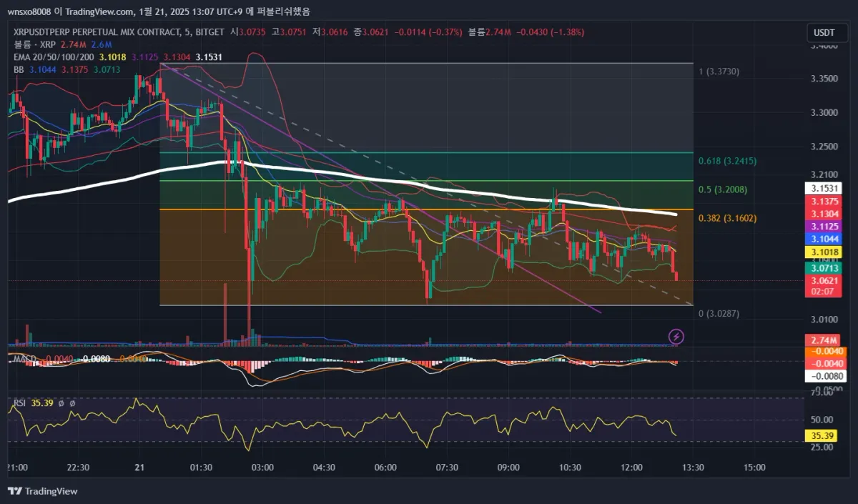The image size is (858, 504).
Task: Click the yellow 3.1018 price tag
Action: pos(825,252)
